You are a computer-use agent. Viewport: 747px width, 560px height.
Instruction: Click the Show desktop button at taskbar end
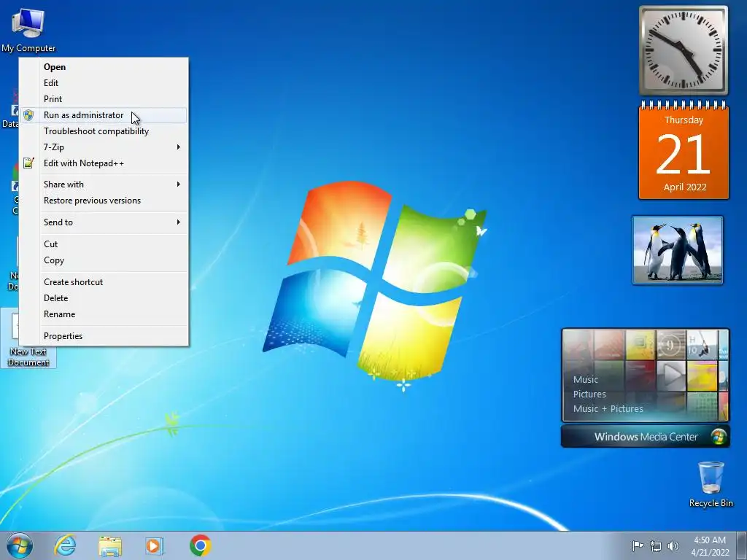742,545
